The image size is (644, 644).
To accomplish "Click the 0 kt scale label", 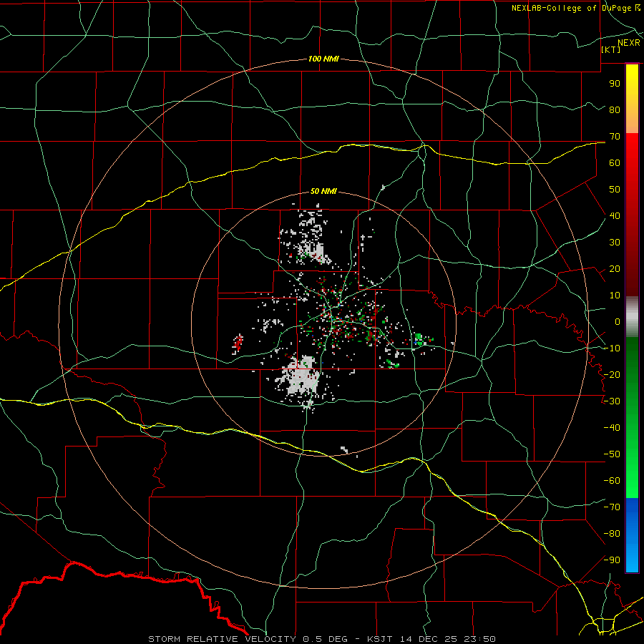I will coord(618,322).
